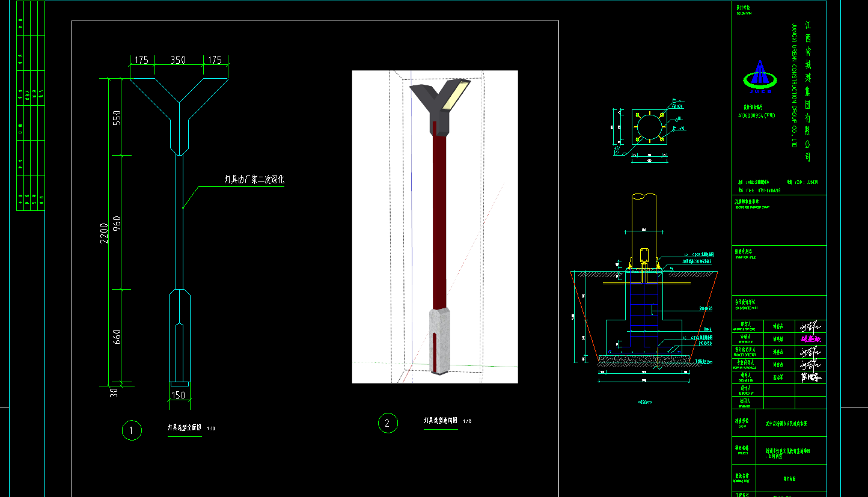Pick the 960 pole height dimension
The height and width of the screenshot is (497, 868).
[117, 224]
